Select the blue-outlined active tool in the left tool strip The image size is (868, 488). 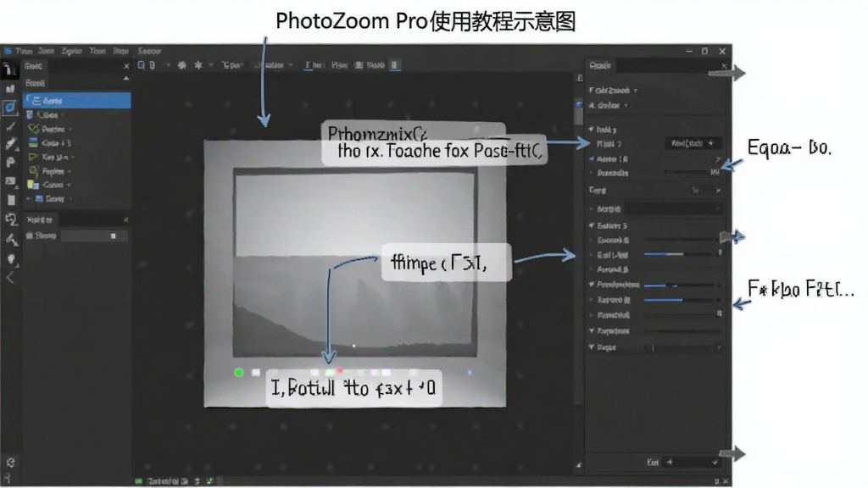[x=10, y=107]
